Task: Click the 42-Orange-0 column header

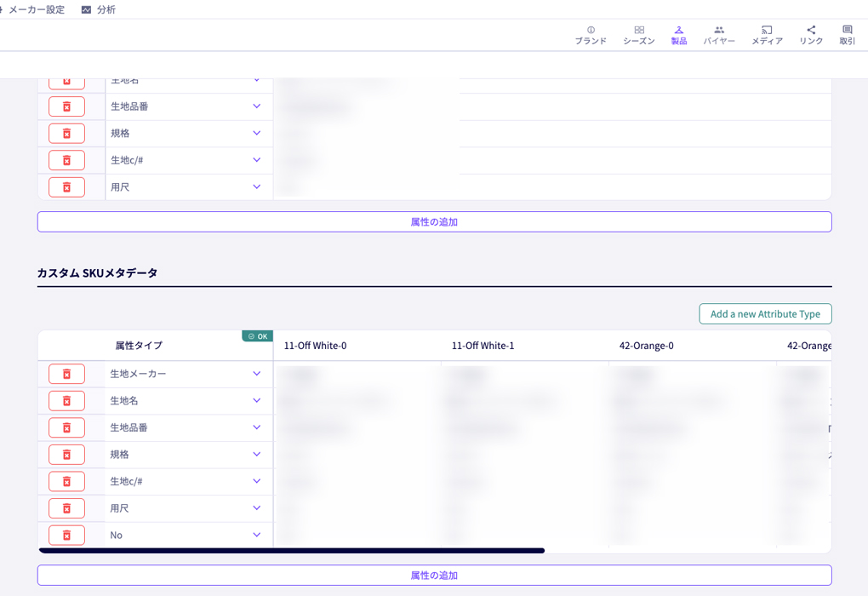Action: pyautogui.click(x=646, y=346)
